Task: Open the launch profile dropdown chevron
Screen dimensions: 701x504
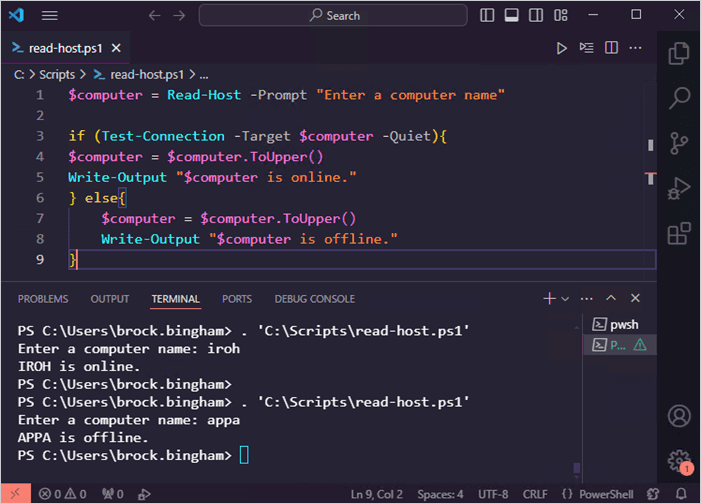Action: (565, 299)
